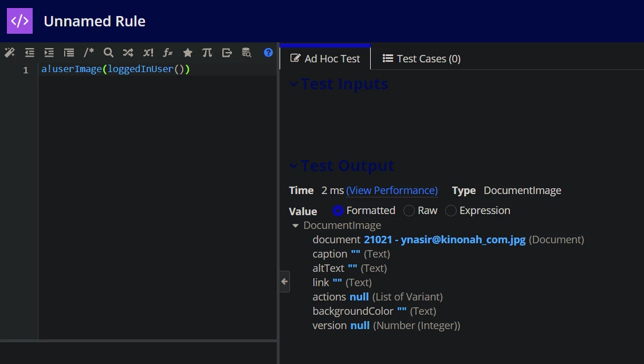
Task: Open the Test Cases (0) tab
Action: [x=421, y=59]
